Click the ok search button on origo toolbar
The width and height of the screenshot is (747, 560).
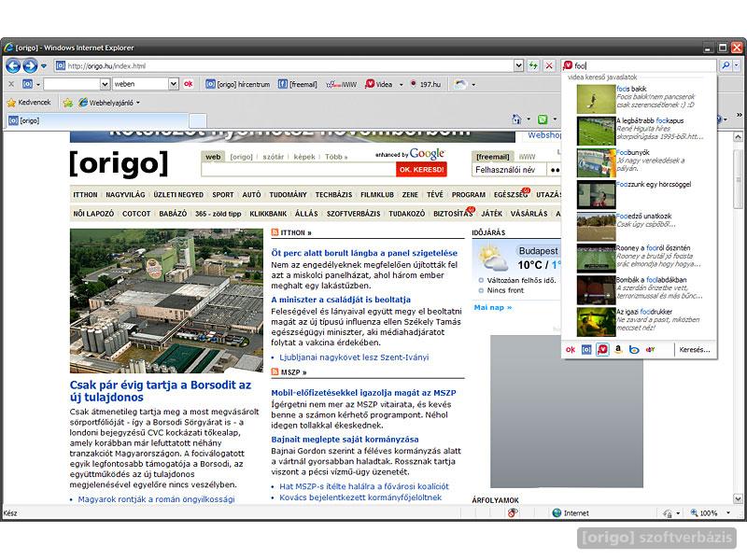(189, 84)
